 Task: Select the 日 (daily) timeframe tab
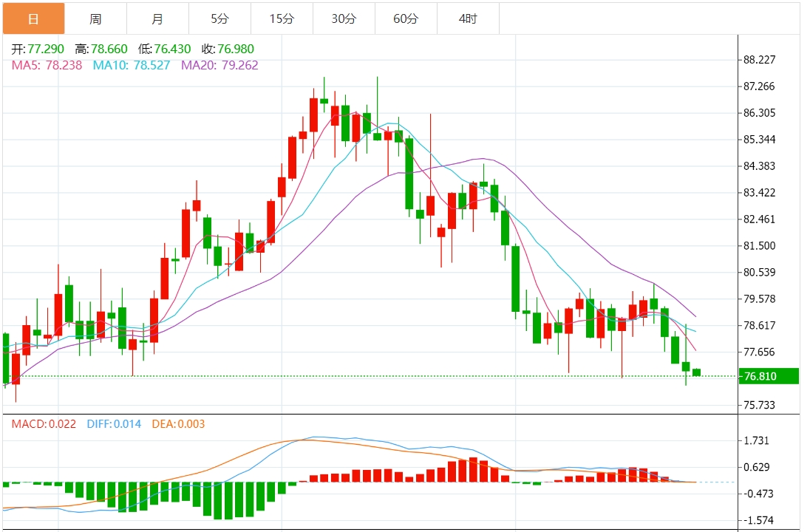coord(33,19)
